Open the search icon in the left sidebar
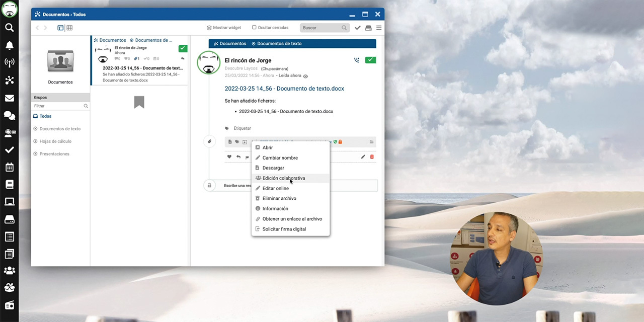 (x=9, y=28)
